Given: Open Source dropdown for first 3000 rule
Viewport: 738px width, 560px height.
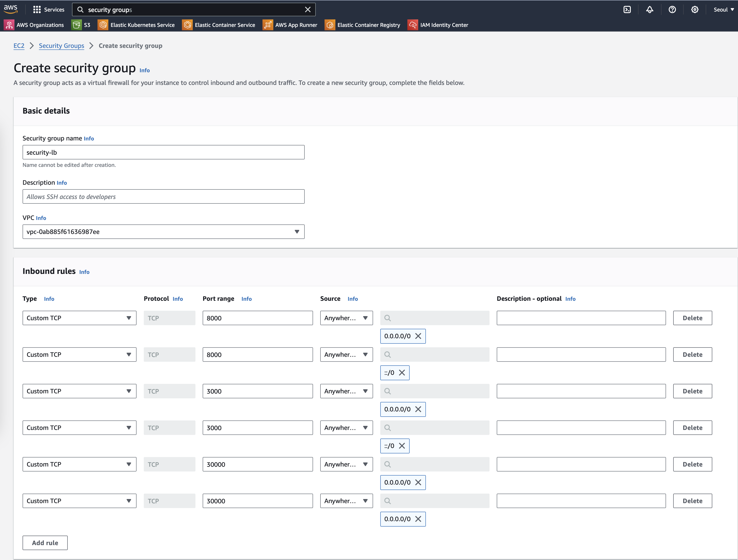Looking at the screenshot, I should coord(346,391).
